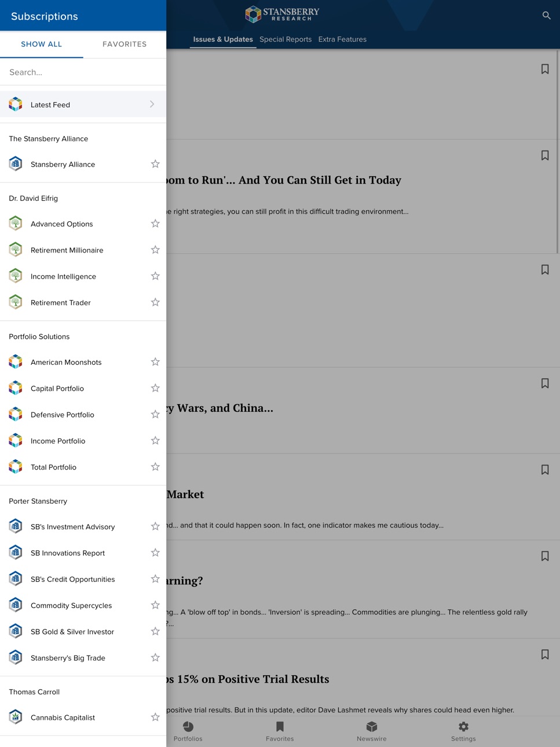
Task: Toggle favorite star for Cannabis Capitalist
Action: (x=155, y=717)
